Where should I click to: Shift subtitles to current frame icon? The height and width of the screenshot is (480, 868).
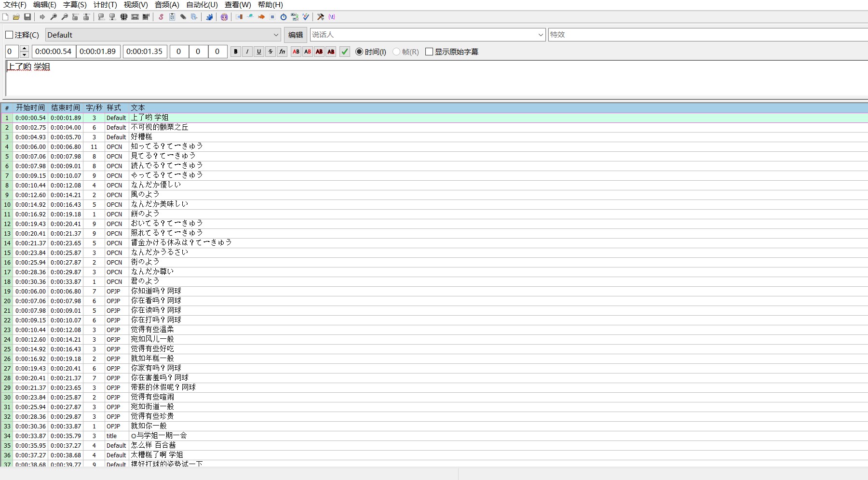pyautogui.click(x=146, y=17)
